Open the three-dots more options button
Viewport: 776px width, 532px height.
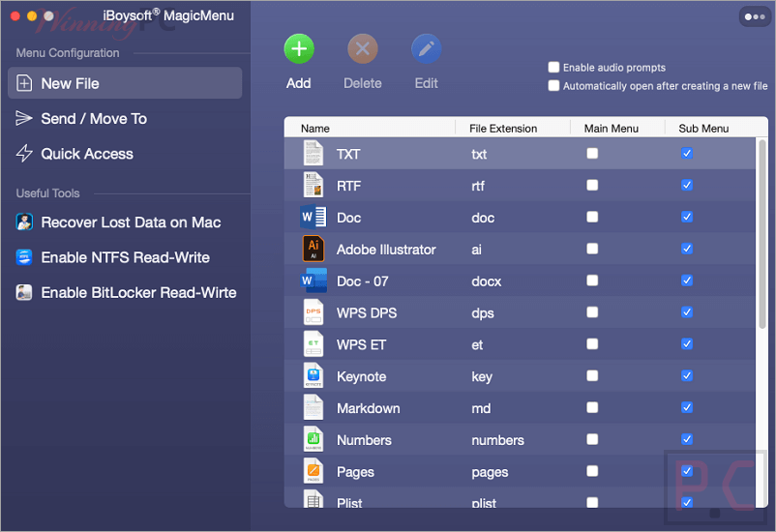755,16
